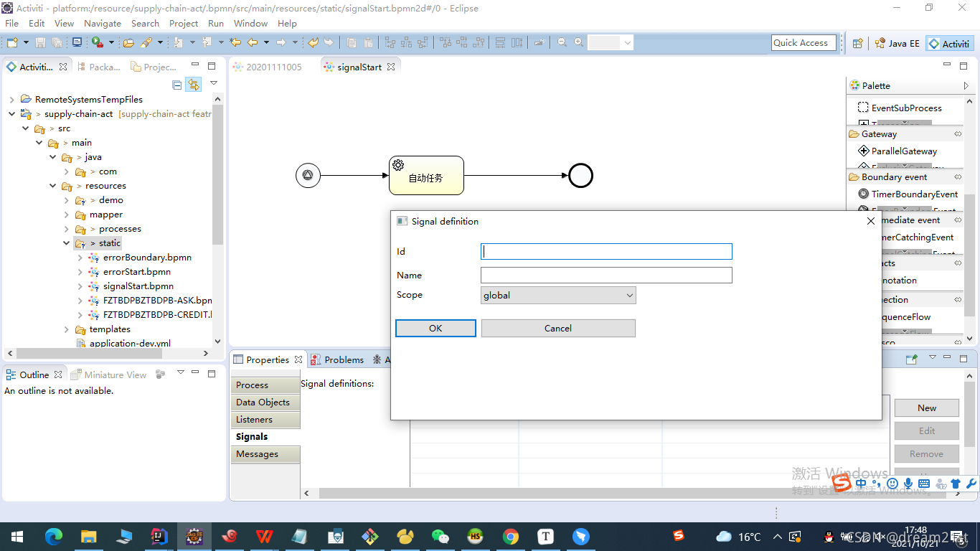Open Chrome from the taskbar
Viewport: 980px width, 551px height.
point(511,536)
